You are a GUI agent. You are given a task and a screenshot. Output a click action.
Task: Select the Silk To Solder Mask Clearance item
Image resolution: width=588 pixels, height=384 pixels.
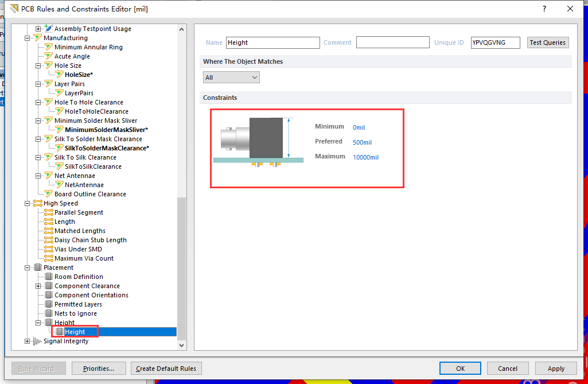point(98,139)
